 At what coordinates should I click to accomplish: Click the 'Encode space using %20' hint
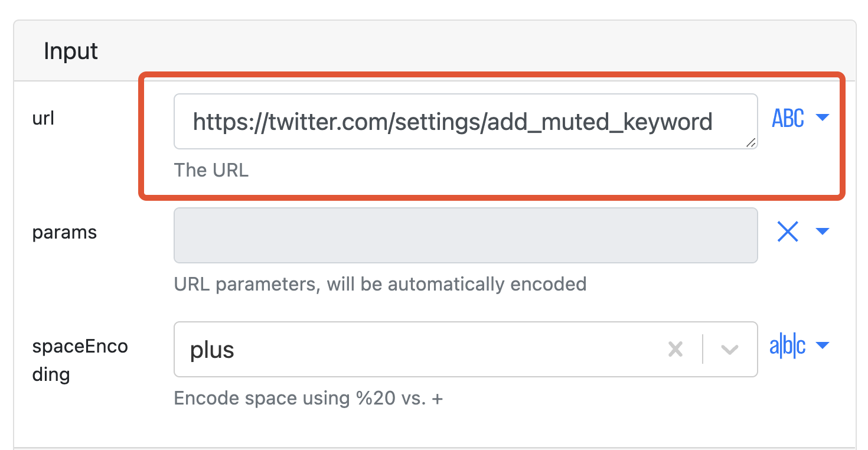[x=308, y=398]
